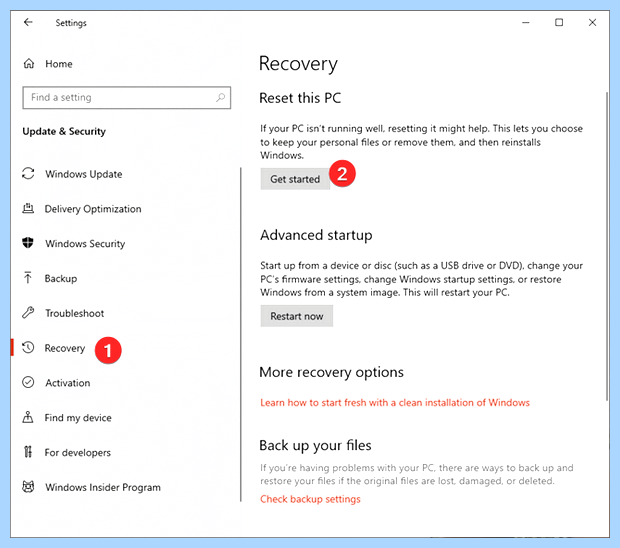Click Check backup settings link
The width and height of the screenshot is (620, 548).
point(310,499)
